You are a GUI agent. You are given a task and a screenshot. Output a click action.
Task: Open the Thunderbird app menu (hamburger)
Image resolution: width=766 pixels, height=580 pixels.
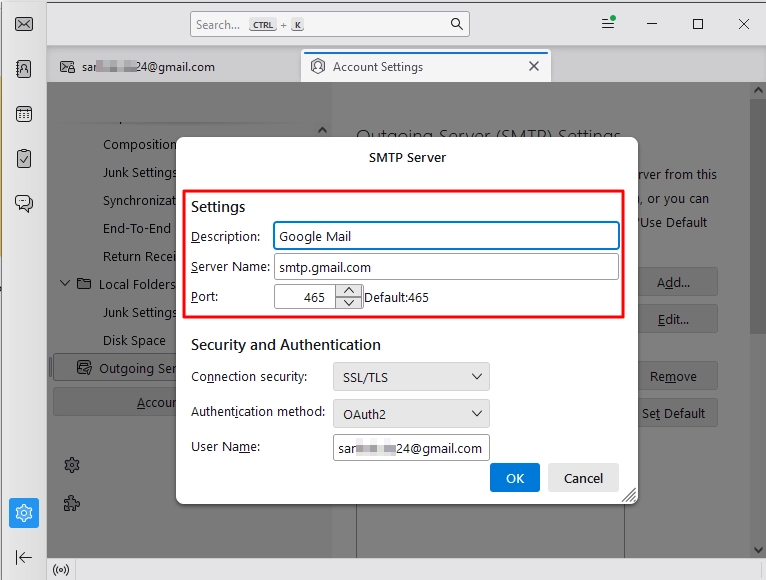click(x=608, y=23)
